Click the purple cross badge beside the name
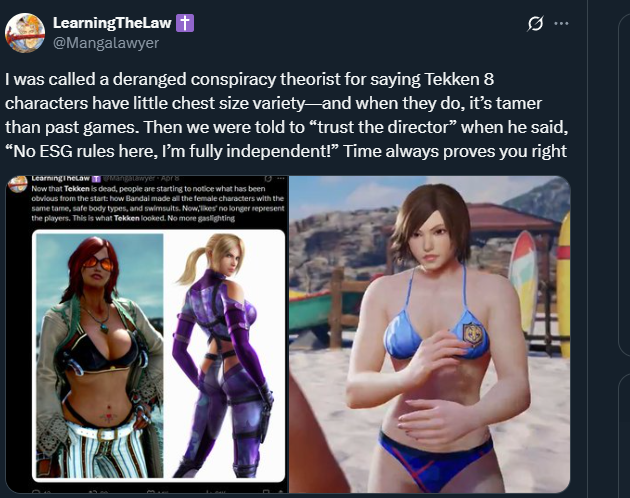630x498 pixels. [x=185, y=23]
